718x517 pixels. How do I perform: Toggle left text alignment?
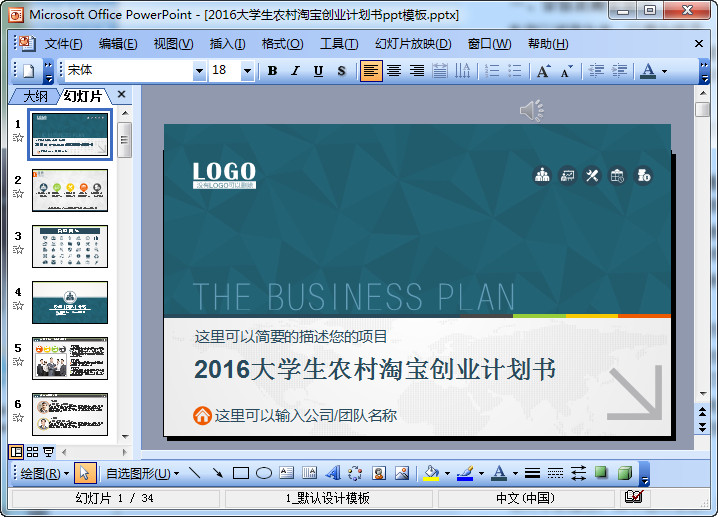click(371, 71)
